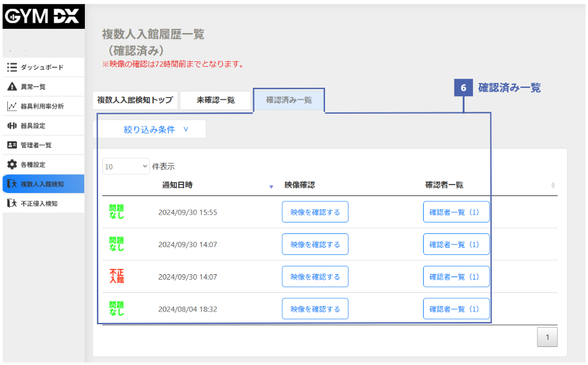Screen dimensions: 588x365
Task: Click the chart icon for 器具利用率分析
Action: pos(12,106)
